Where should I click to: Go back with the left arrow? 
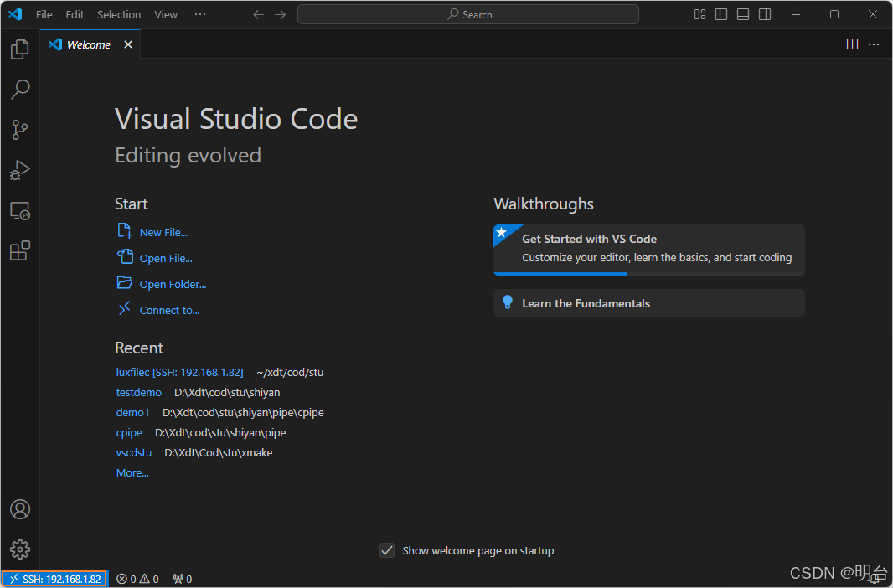258,15
